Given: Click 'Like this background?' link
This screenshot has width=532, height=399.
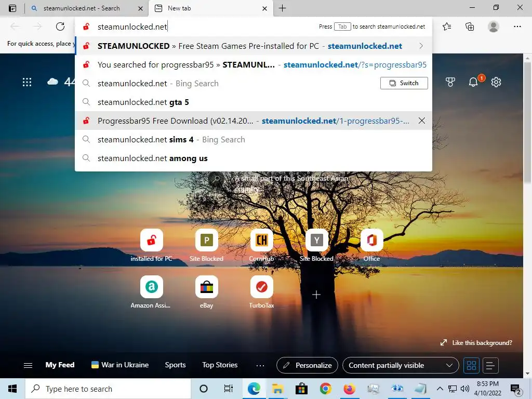Looking at the screenshot, I should (x=476, y=343).
